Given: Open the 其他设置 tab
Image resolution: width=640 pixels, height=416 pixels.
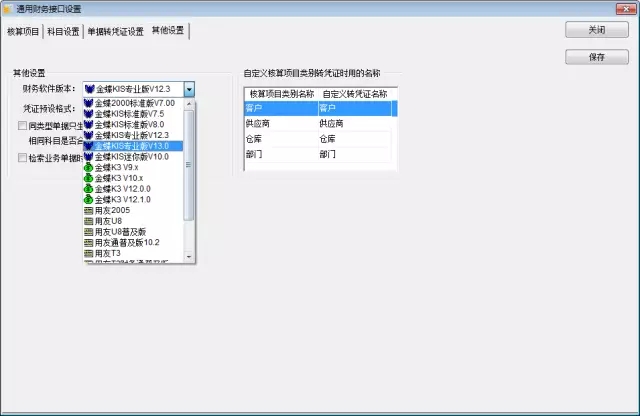Looking at the screenshot, I should tap(168, 30).
